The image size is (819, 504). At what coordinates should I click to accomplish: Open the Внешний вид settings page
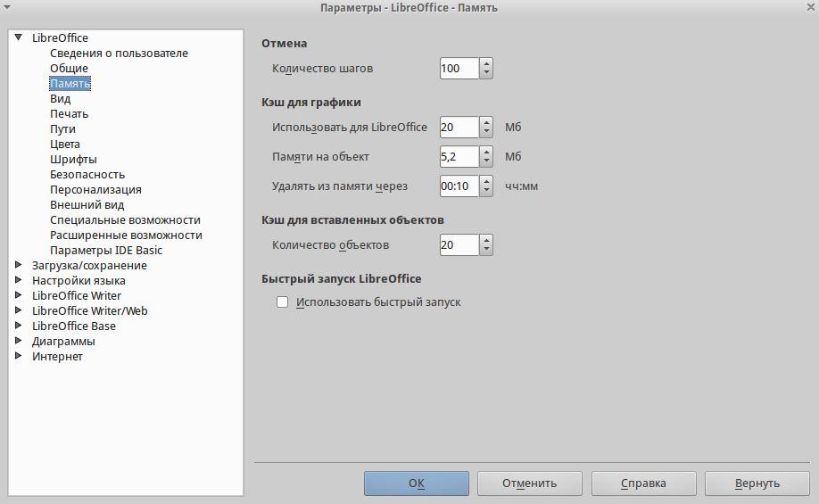click(x=87, y=205)
